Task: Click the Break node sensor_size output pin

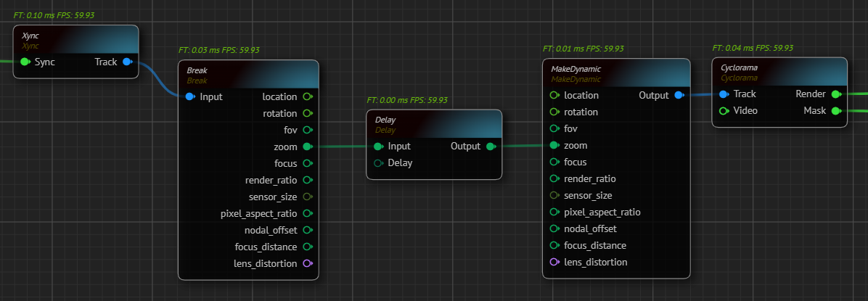Action: click(x=307, y=197)
